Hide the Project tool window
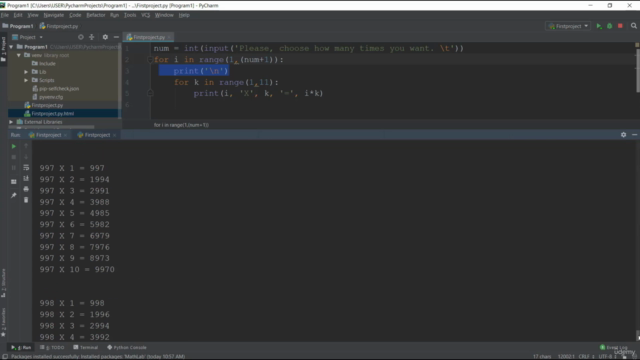The image size is (640, 360). (x=116, y=37)
